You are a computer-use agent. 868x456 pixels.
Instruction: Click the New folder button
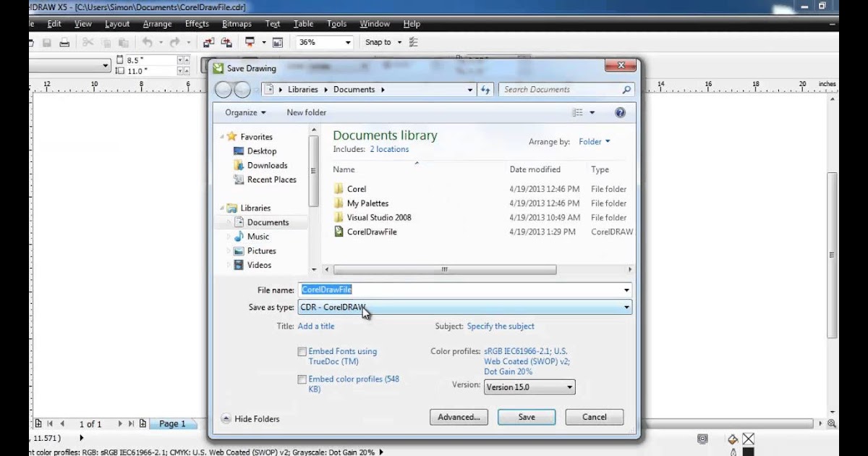click(306, 112)
